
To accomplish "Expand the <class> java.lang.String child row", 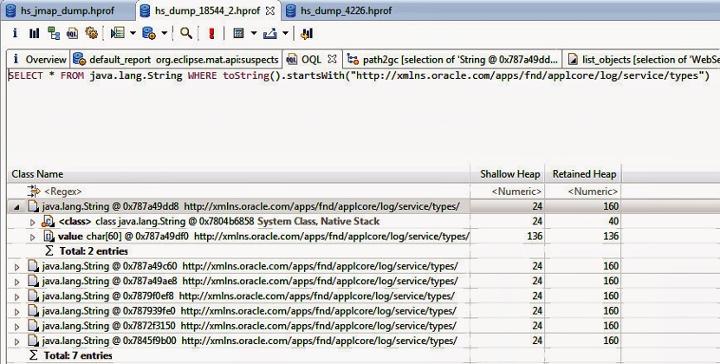I will (x=32, y=222).
